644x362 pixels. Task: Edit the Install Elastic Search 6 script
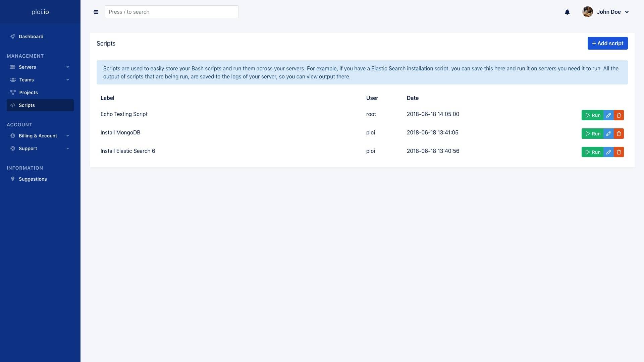coord(608,152)
